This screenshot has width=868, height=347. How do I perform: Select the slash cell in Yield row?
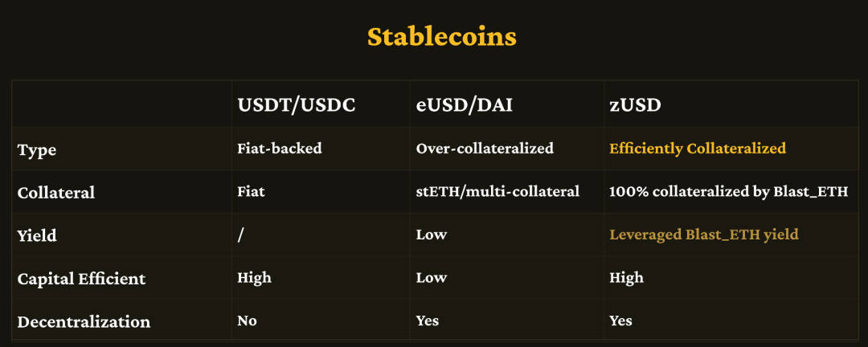(x=241, y=235)
